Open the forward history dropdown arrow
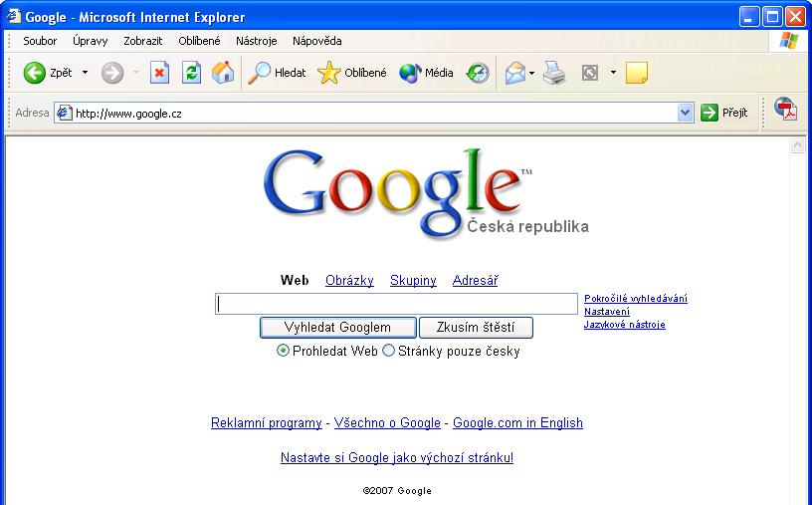Screen dimensions: 812x505 135,73
